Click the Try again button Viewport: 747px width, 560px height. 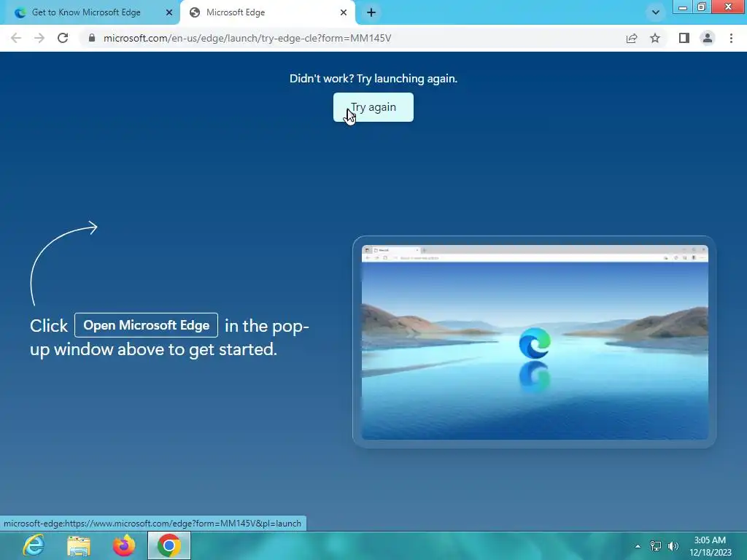tap(373, 107)
